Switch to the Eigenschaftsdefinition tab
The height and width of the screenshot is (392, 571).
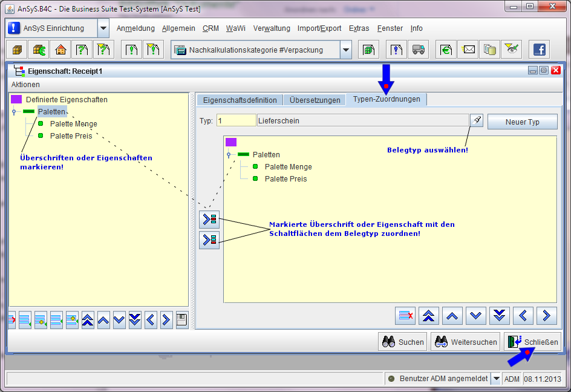click(x=240, y=100)
